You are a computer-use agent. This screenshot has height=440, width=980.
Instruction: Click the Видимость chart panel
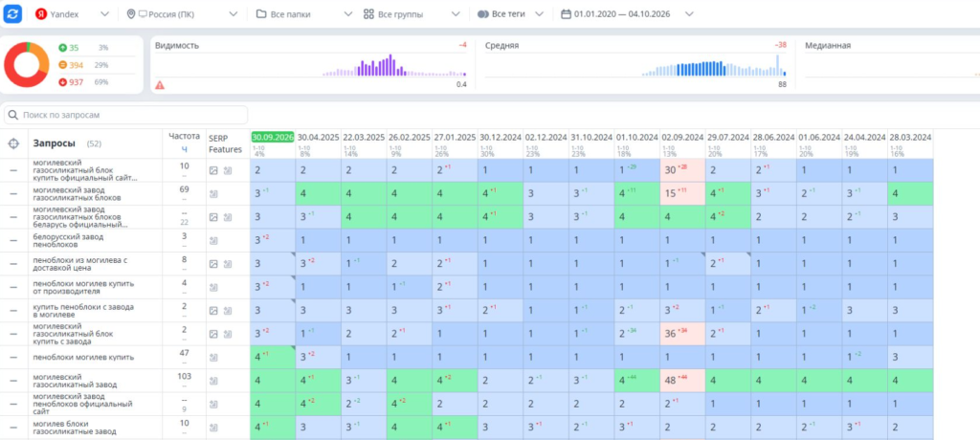pos(311,65)
